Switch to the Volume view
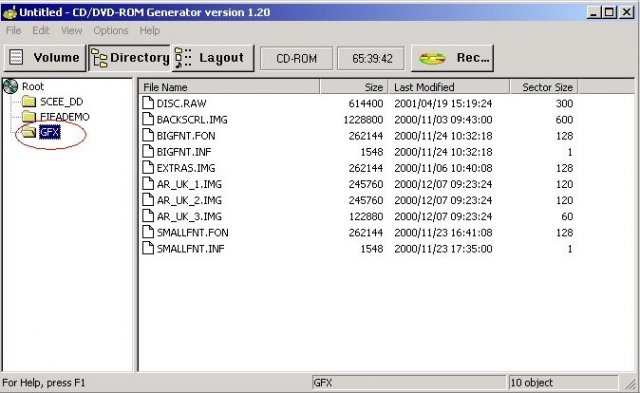This screenshot has width=640, height=393. 45,58
